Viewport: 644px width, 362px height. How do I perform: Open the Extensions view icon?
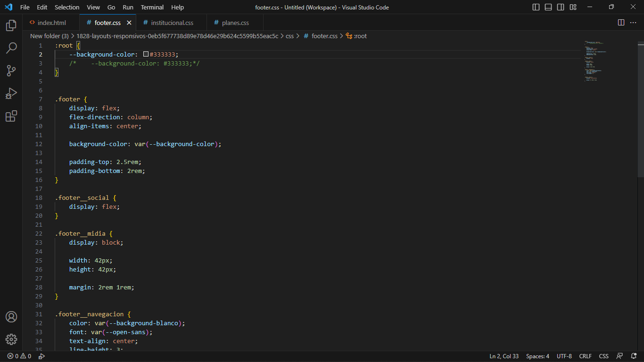click(11, 116)
